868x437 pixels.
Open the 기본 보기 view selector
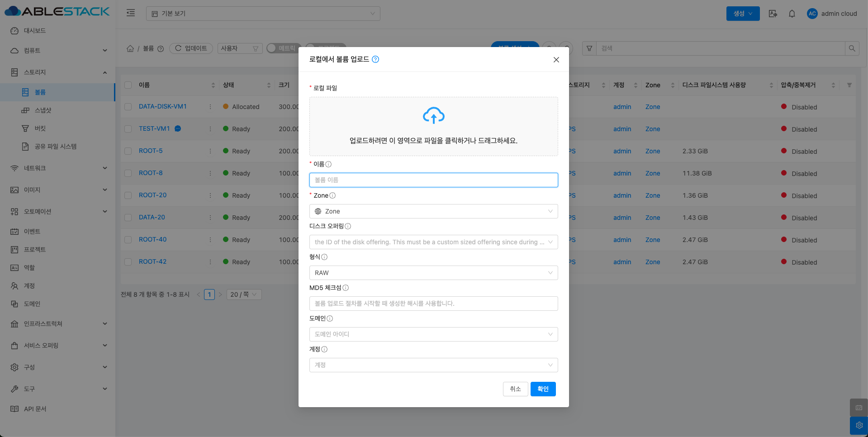pyautogui.click(x=263, y=14)
